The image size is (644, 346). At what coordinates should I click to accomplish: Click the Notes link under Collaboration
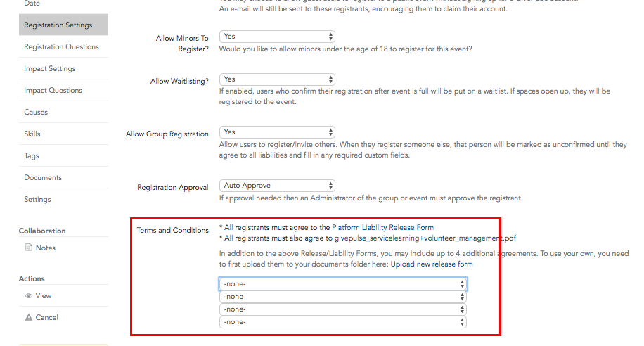point(46,248)
